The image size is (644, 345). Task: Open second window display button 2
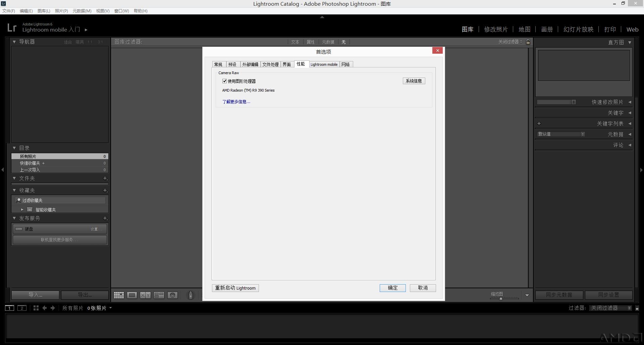point(22,308)
